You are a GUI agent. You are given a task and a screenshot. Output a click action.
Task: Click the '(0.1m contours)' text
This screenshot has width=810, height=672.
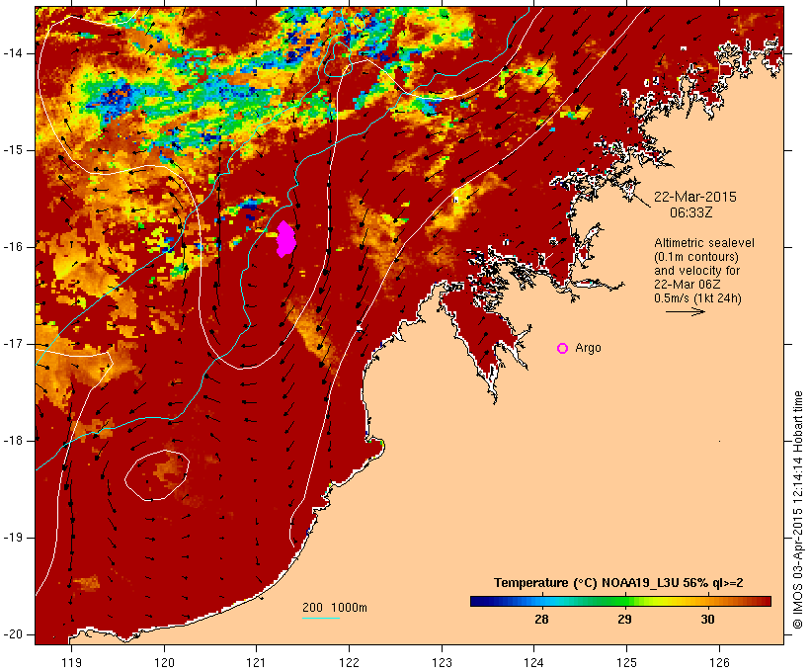click(695, 257)
